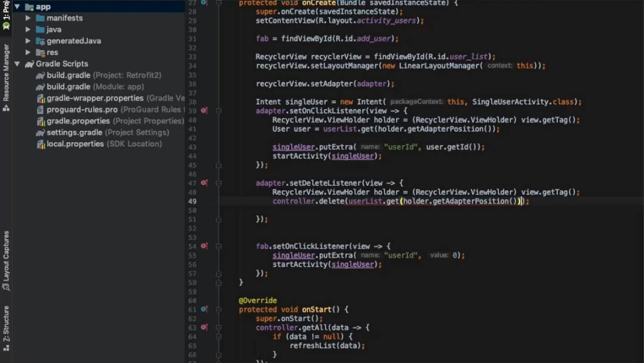Select the Gradle Scripts tree label
Viewport: 644px width, 363px height.
pos(62,64)
